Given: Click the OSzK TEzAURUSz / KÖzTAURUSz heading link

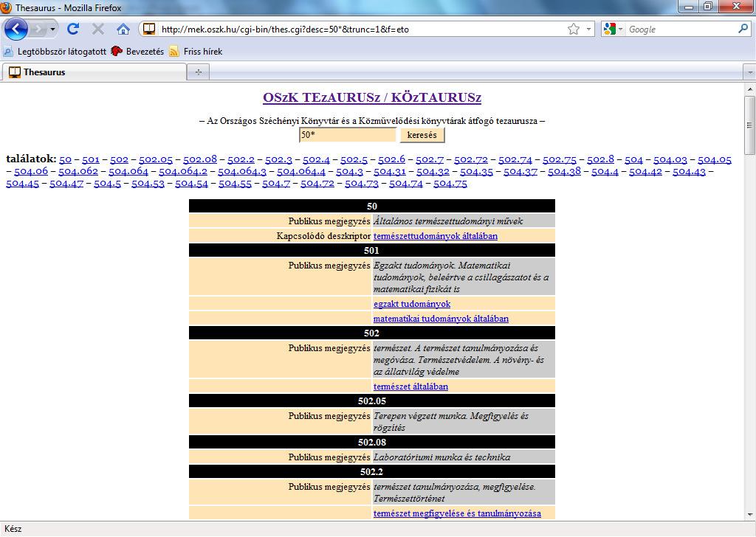Looking at the screenshot, I should 372,97.
